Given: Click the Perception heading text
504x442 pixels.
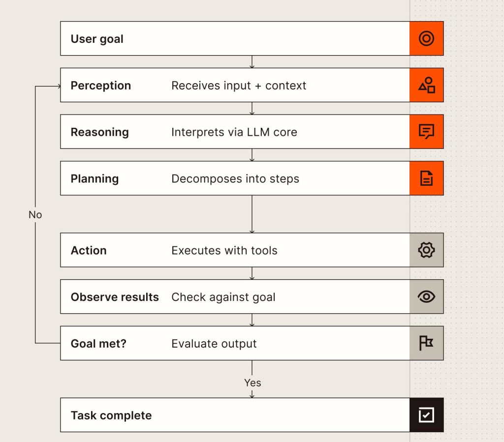Looking at the screenshot, I should click(x=100, y=86).
